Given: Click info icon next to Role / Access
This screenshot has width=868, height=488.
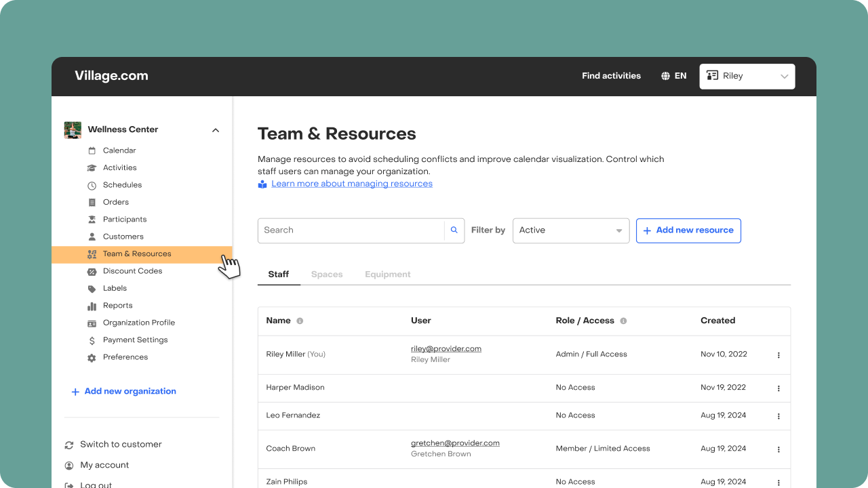Looking at the screenshot, I should [623, 321].
